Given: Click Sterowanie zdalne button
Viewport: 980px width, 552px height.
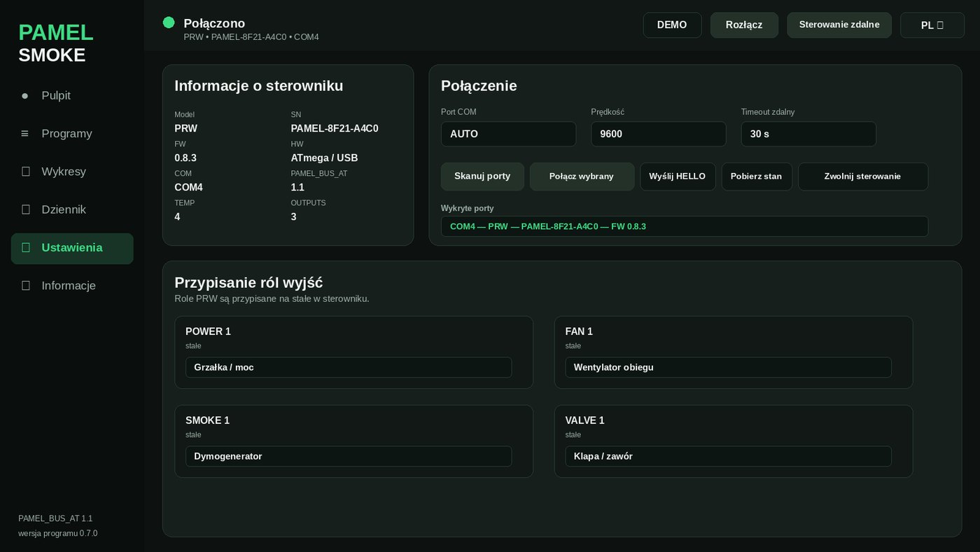Looking at the screenshot, I should [x=839, y=25].
